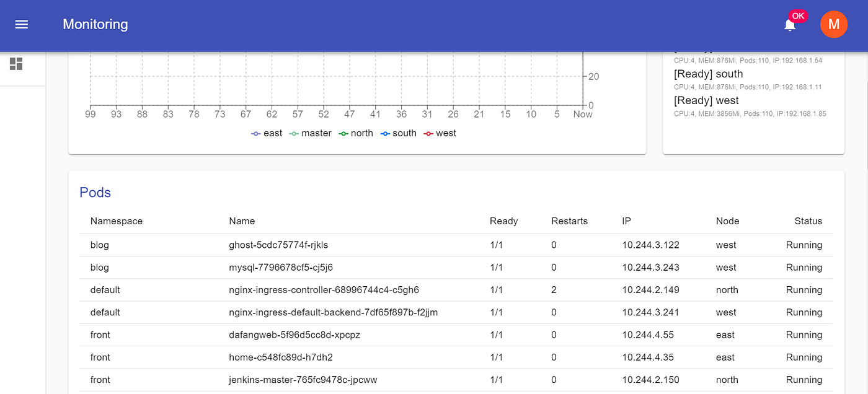Click the Now label on chart axis
This screenshot has width=868, height=394.
583,114
